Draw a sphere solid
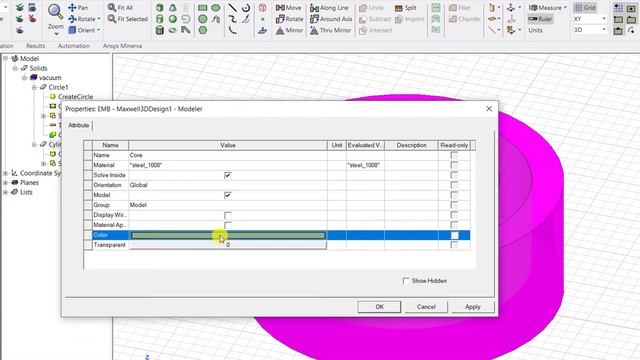 tap(173, 19)
